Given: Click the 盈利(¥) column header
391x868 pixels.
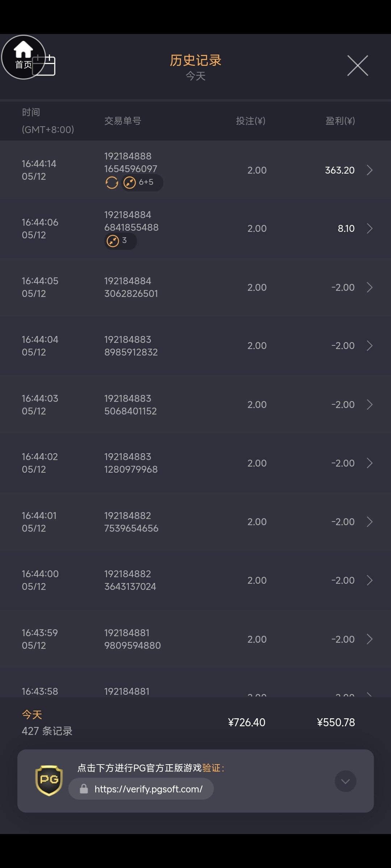Looking at the screenshot, I should tap(340, 121).
